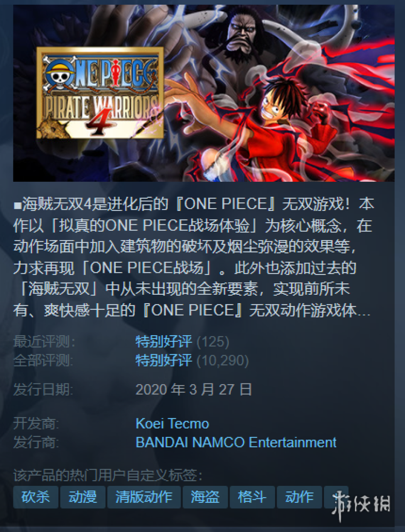405x532 pixels.
Task: Select the 清版动作 tag
Action: click(144, 497)
